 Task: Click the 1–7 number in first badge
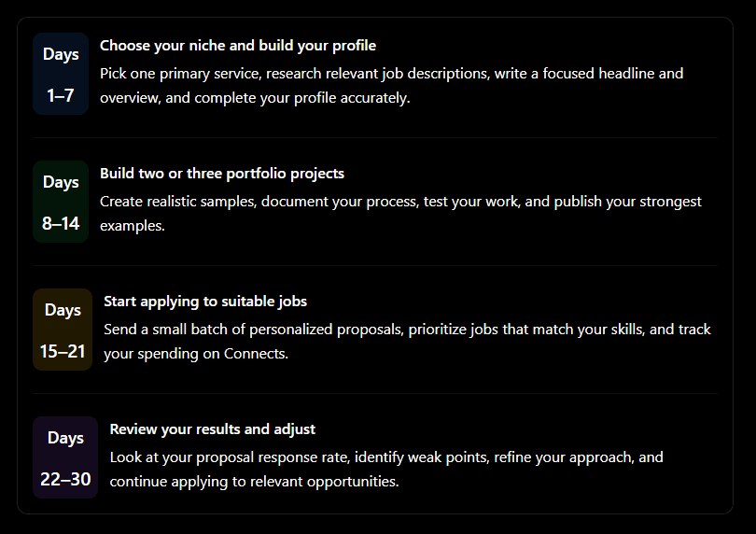[x=61, y=95]
